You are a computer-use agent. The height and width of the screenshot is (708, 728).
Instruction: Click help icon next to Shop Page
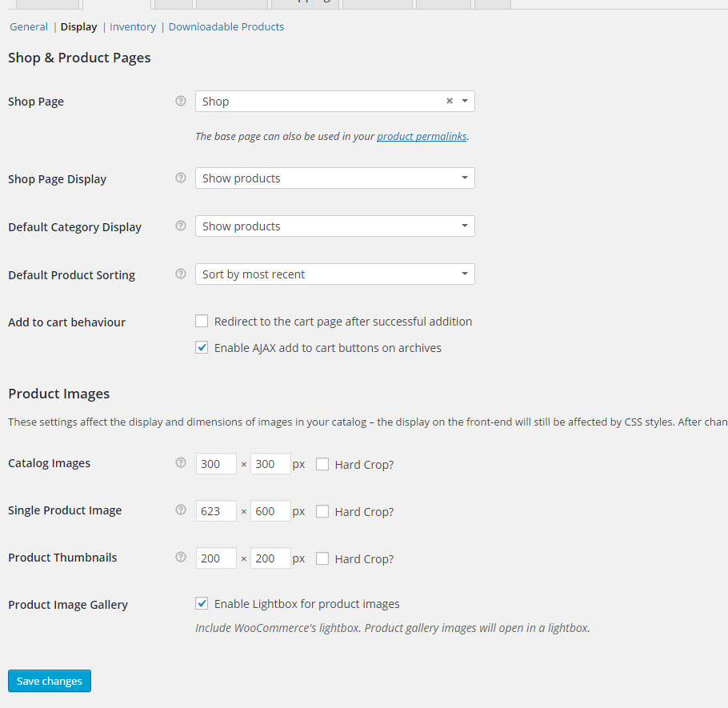pyautogui.click(x=181, y=101)
